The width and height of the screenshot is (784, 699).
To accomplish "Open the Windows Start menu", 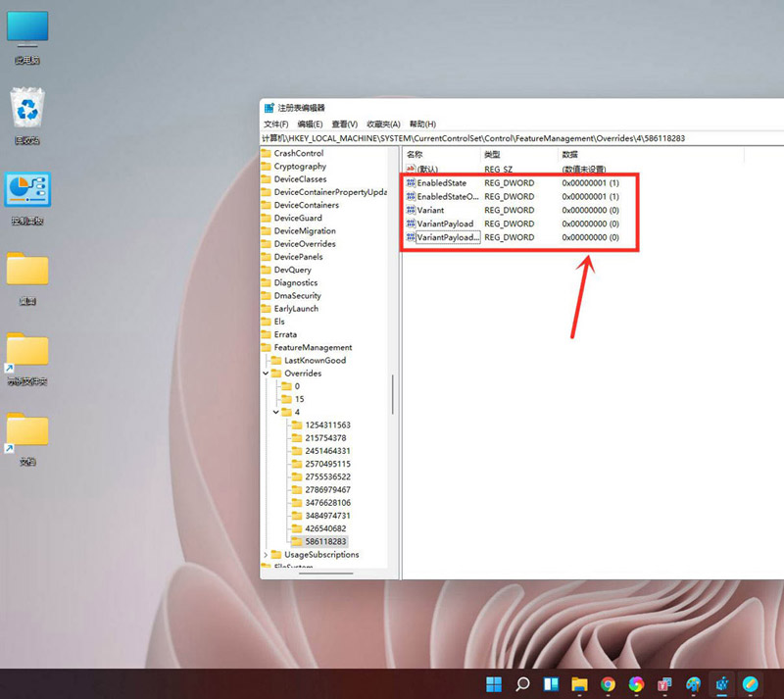I will tap(494, 684).
